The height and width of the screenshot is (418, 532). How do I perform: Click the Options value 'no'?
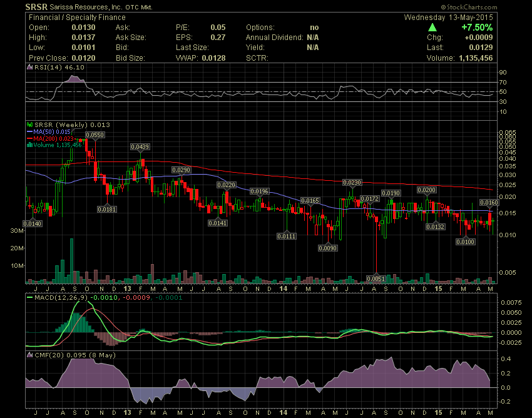pyautogui.click(x=314, y=28)
